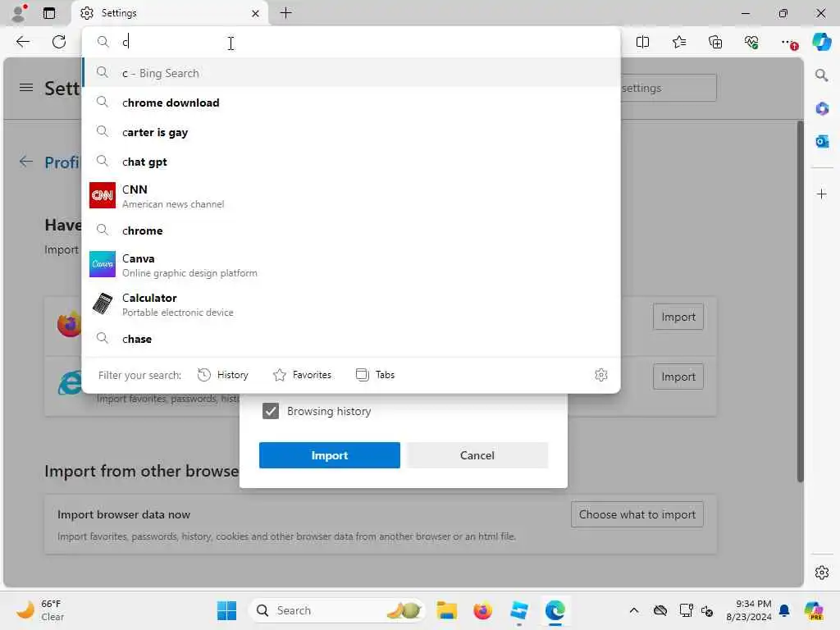
Task: Filter search by Tabs
Action: pyautogui.click(x=375, y=375)
